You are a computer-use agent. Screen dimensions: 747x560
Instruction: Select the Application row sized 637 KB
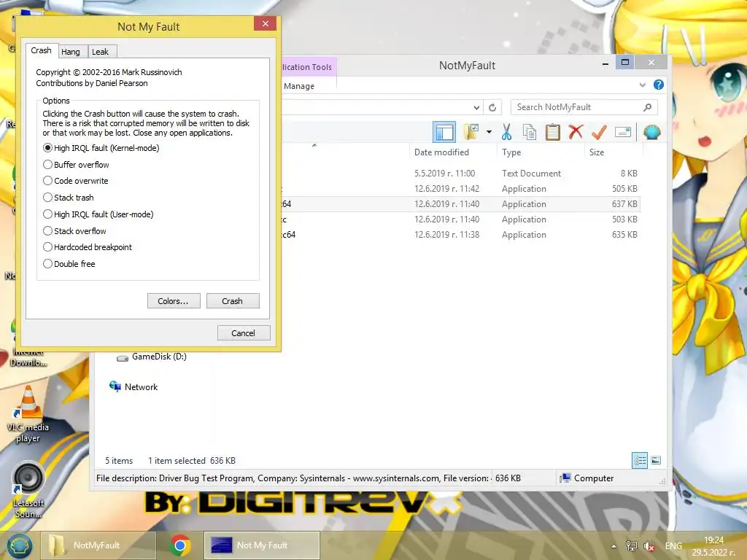[x=461, y=204]
